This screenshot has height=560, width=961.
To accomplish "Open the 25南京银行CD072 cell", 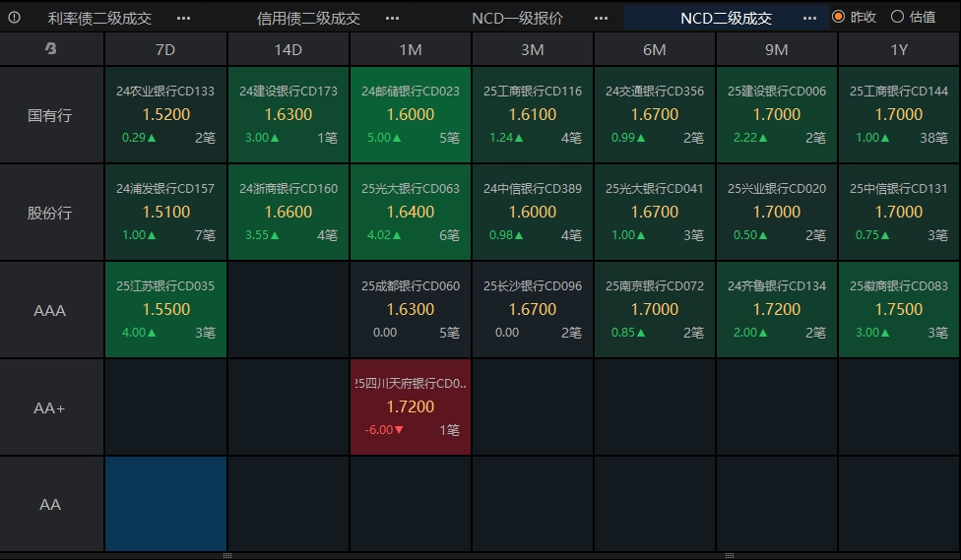I will [x=655, y=309].
